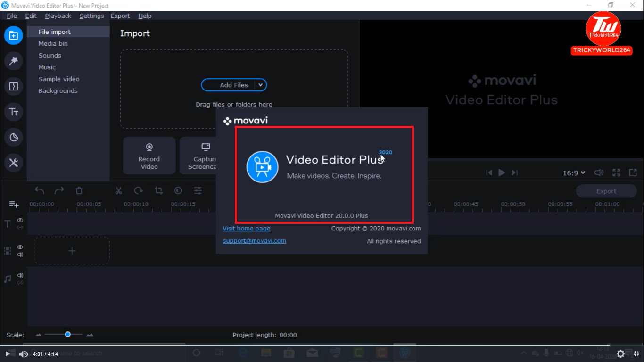Image resolution: width=644 pixels, height=362 pixels.
Task: Open the Settings menu
Action: pos(91,16)
